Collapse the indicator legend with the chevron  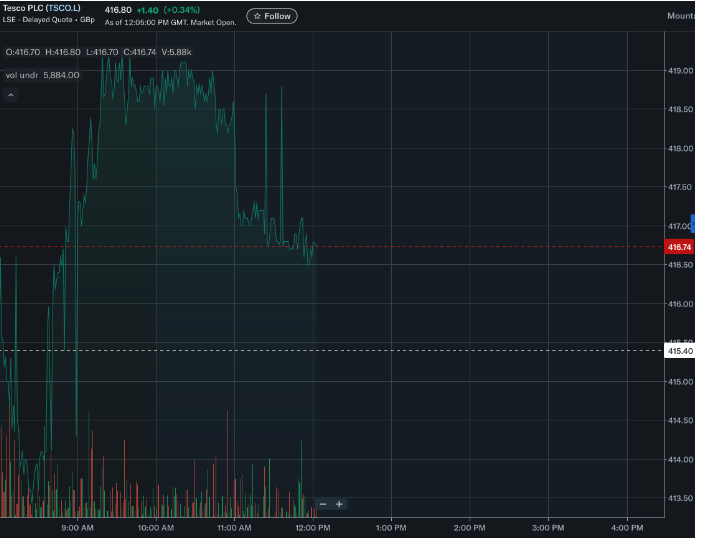coord(10,95)
